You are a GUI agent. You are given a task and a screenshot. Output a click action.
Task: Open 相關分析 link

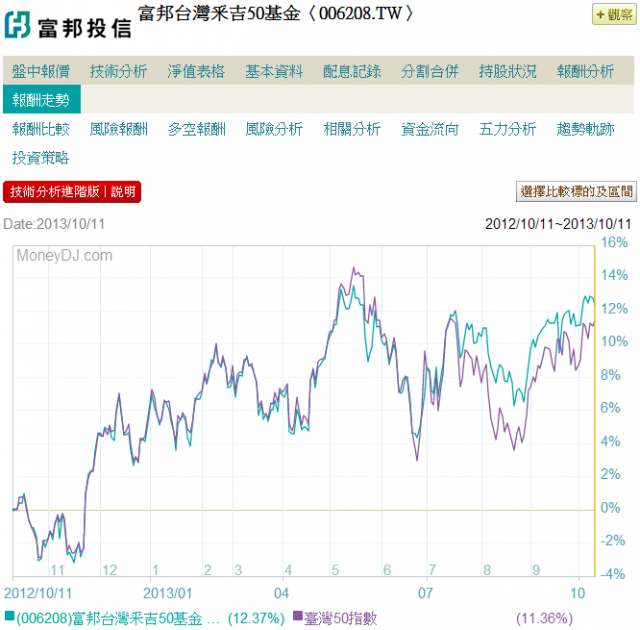pyautogui.click(x=352, y=129)
